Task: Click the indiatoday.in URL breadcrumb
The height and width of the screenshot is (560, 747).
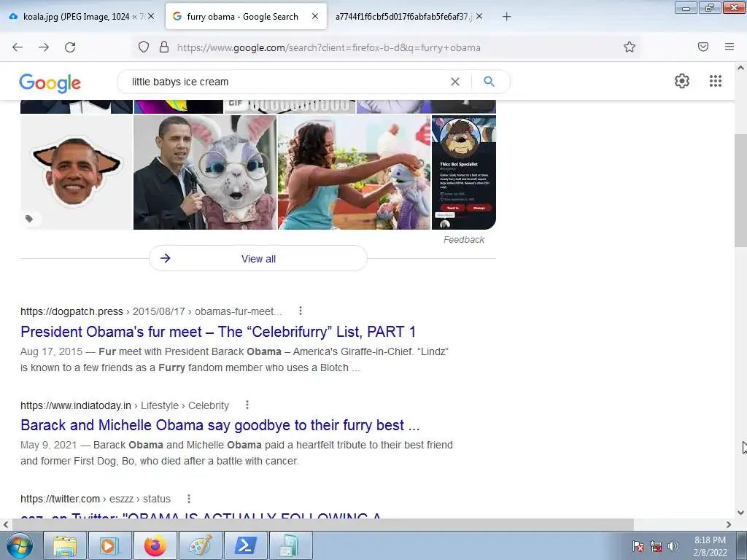Action: 125,405
